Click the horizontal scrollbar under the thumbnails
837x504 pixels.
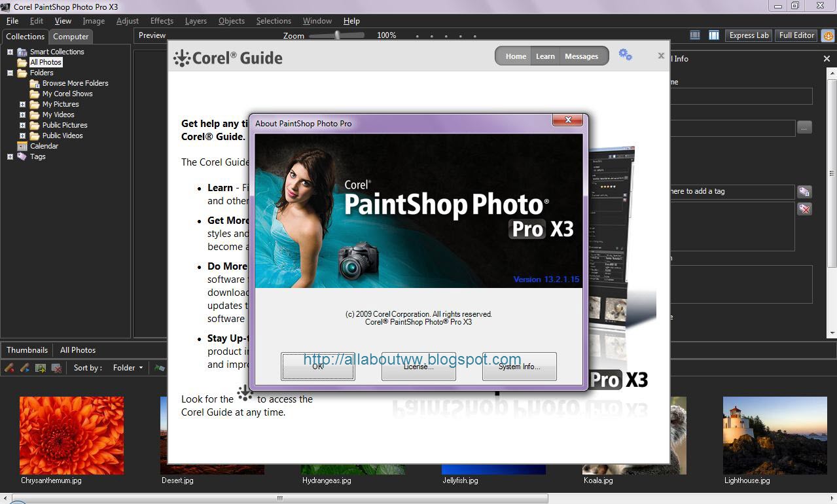point(280,499)
